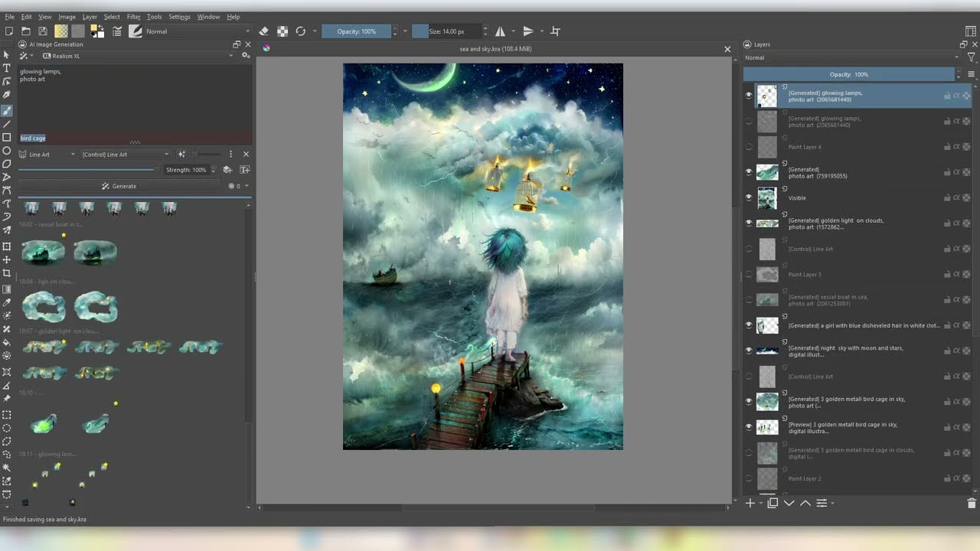Viewport: 980px width, 551px height.
Task: Toggle horizontal mirror tool
Action: point(500,31)
